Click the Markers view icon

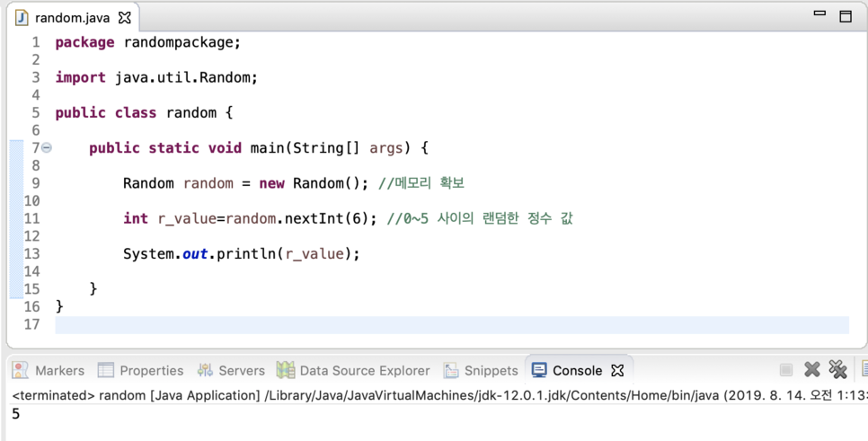20,370
